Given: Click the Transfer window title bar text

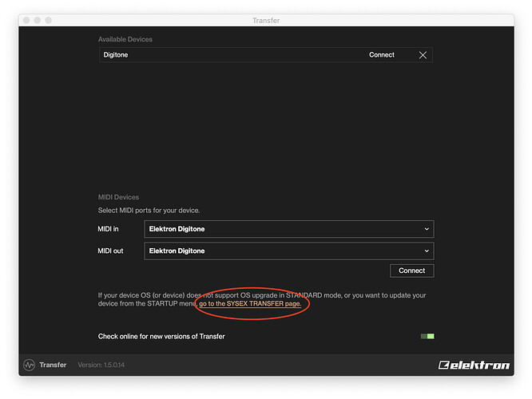Looking at the screenshot, I should coord(266,20).
